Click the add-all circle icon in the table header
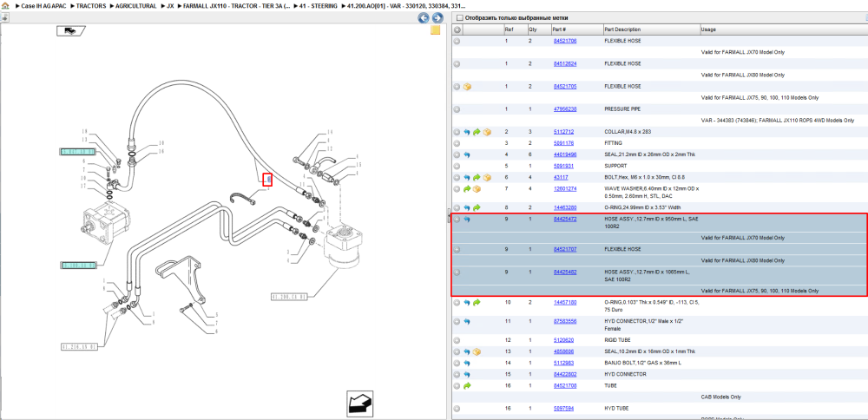The image size is (868, 420). point(457,30)
